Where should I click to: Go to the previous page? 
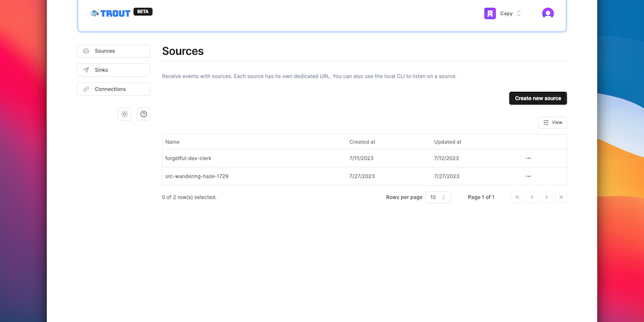click(532, 197)
